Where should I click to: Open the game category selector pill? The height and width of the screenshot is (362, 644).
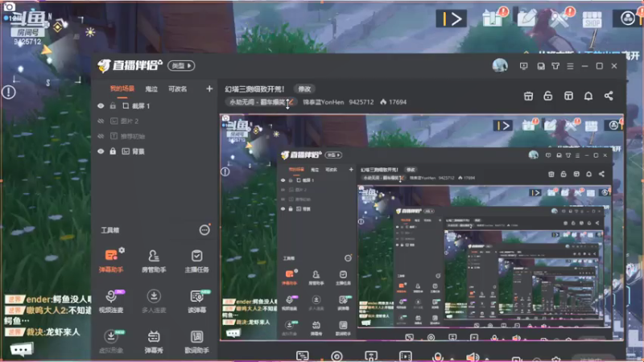(x=260, y=102)
